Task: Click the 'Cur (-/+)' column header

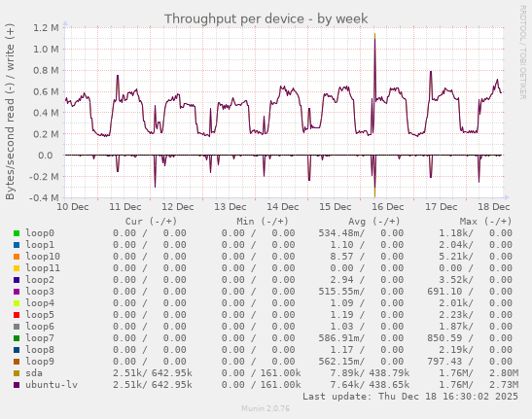Action: pyautogui.click(x=151, y=222)
